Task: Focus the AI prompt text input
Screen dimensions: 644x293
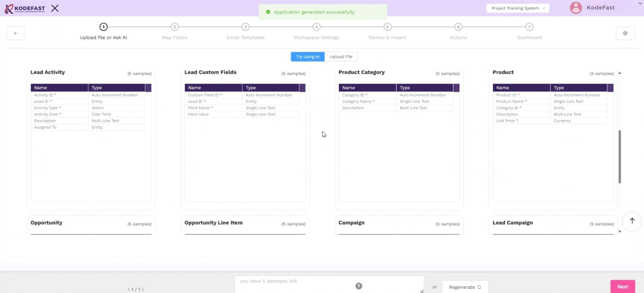Action: [x=295, y=284]
